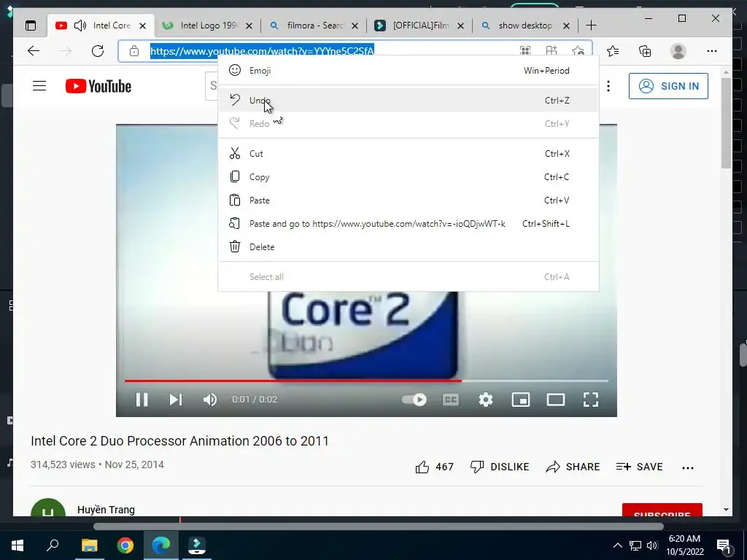This screenshot has height=560, width=747.
Task: Toggle the autoplay switch in player
Action: 414,400
